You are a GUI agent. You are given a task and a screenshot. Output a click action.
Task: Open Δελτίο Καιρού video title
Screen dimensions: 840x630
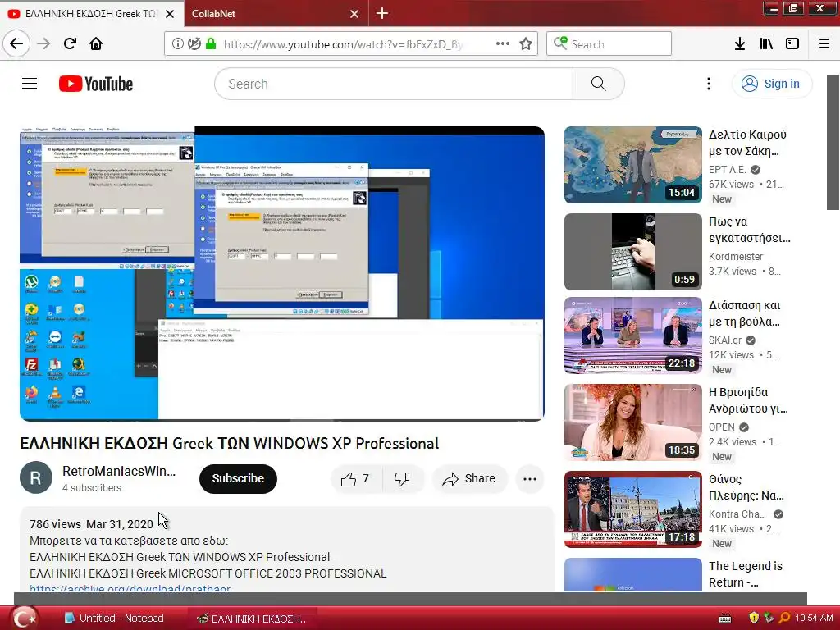[747, 143]
